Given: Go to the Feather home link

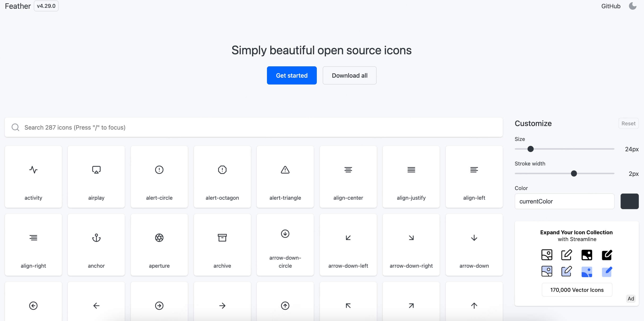Looking at the screenshot, I should [x=18, y=6].
